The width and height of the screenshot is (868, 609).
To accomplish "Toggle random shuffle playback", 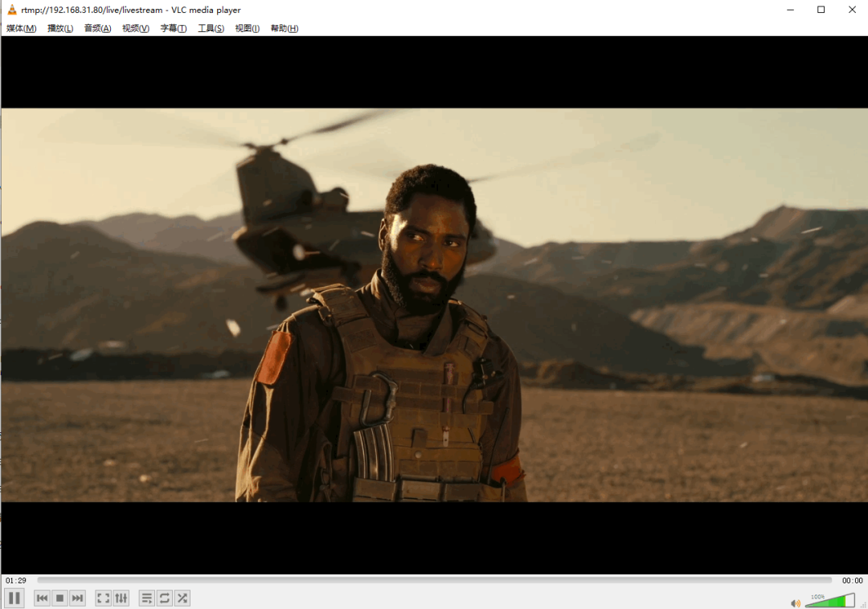I will click(182, 598).
